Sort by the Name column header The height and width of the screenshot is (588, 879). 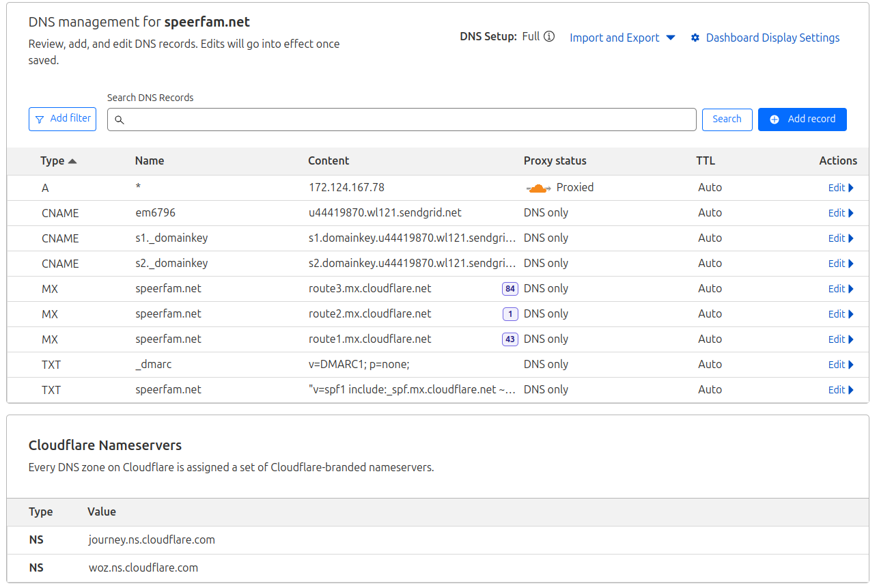pos(150,161)
